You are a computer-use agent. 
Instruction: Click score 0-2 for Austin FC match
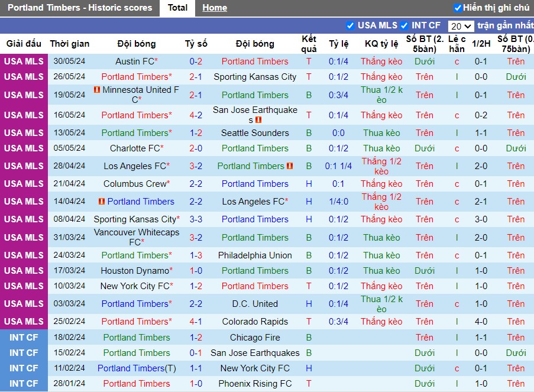196,61
